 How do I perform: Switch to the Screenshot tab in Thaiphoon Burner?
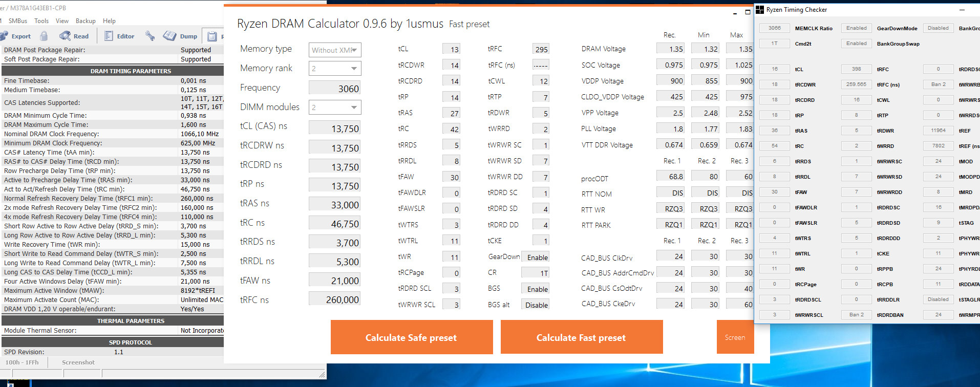tap(78, 362)
